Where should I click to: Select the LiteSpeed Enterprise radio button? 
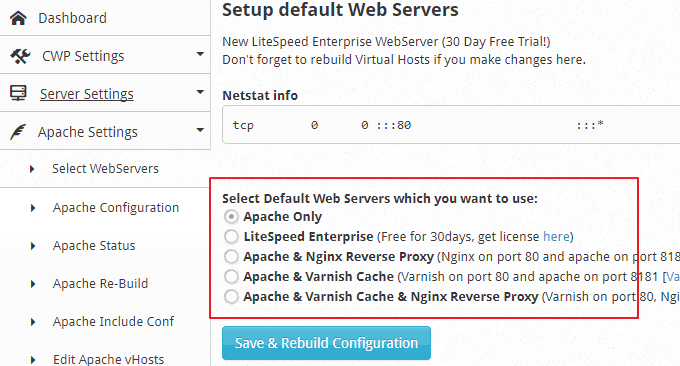[231, 236]
